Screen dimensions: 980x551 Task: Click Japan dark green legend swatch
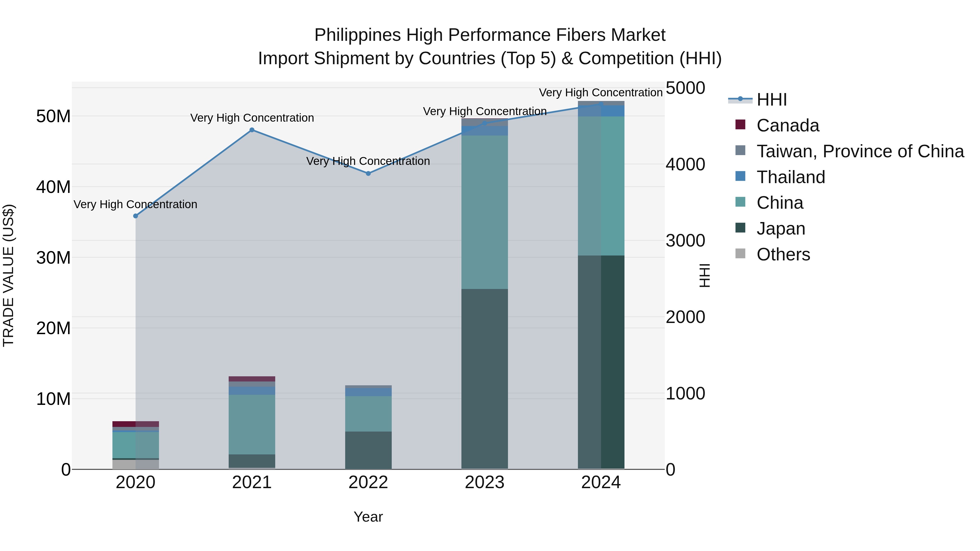click(740, 228)
